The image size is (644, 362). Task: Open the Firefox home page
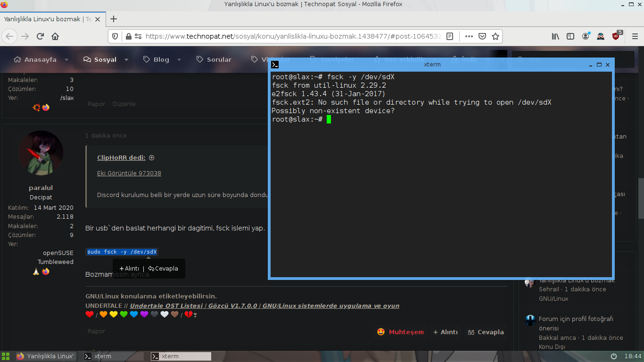click(x=55, y=36)
